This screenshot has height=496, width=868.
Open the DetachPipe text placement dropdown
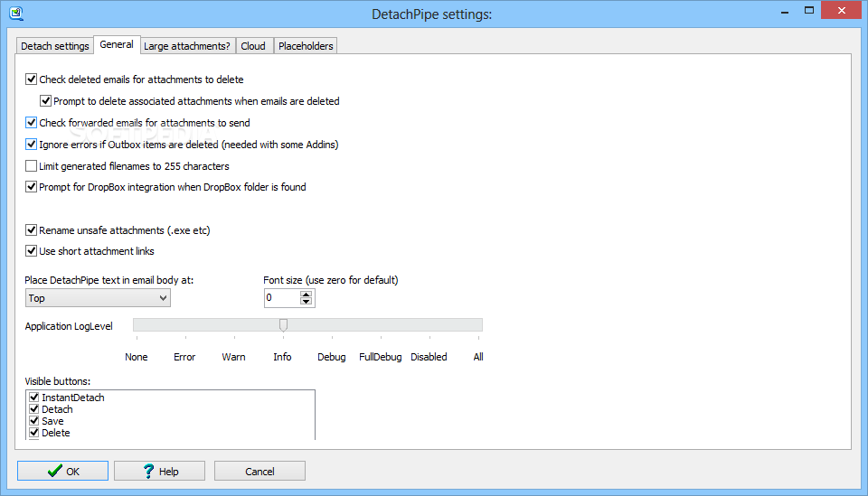(98, 298)
